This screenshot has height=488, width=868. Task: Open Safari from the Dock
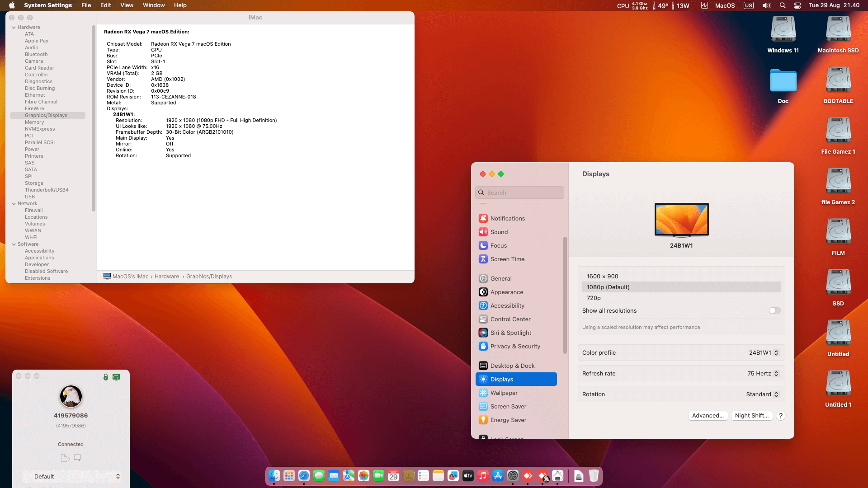tap(304, 476)
